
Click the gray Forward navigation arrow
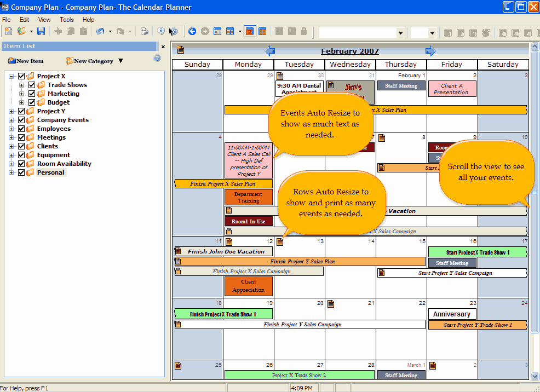pos(205,32)
